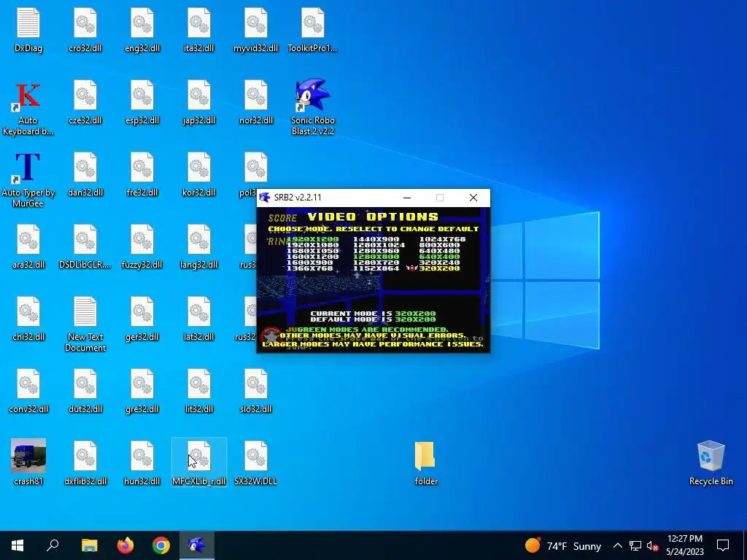
Task: Select the cze32.dll desktop file
Action: click(85, 96)
